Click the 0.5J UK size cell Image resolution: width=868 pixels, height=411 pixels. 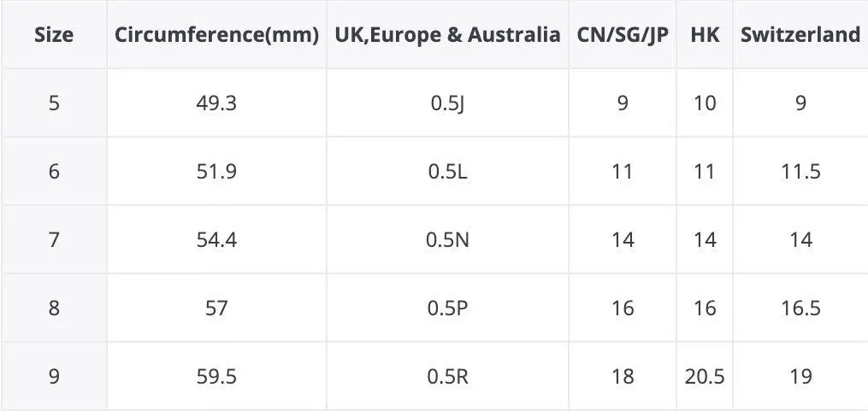(x=447, y=103)
